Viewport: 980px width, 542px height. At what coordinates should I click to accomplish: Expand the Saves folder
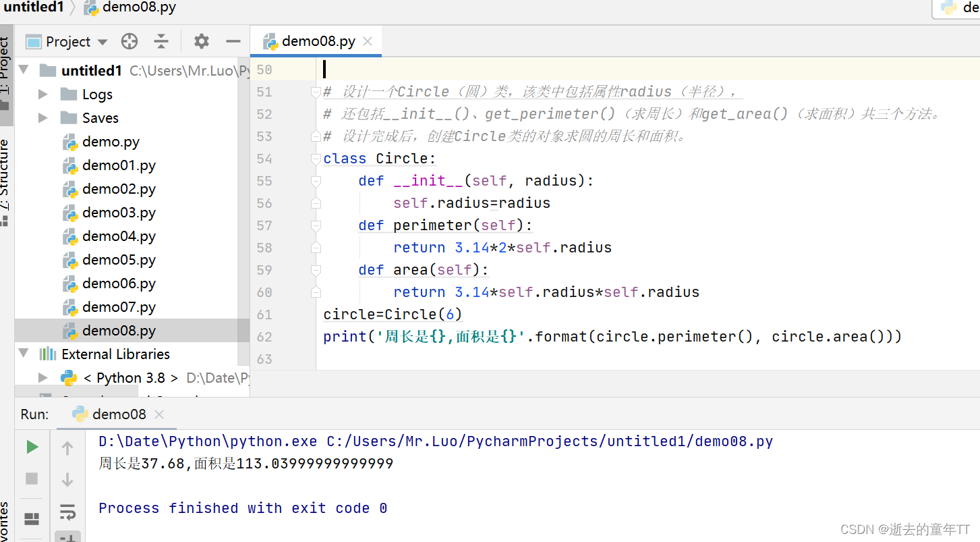click(43, 117)
